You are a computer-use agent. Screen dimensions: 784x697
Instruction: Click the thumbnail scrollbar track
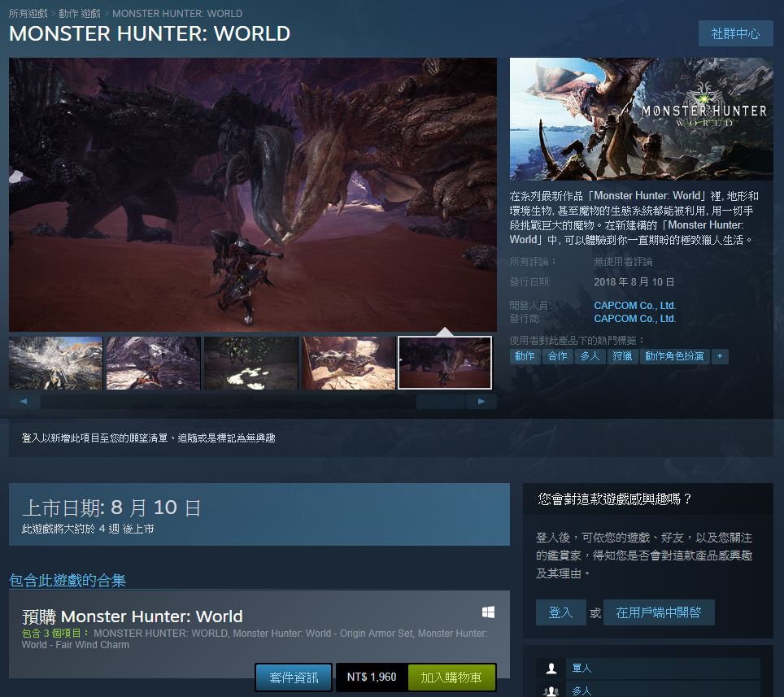pos(229,402)
